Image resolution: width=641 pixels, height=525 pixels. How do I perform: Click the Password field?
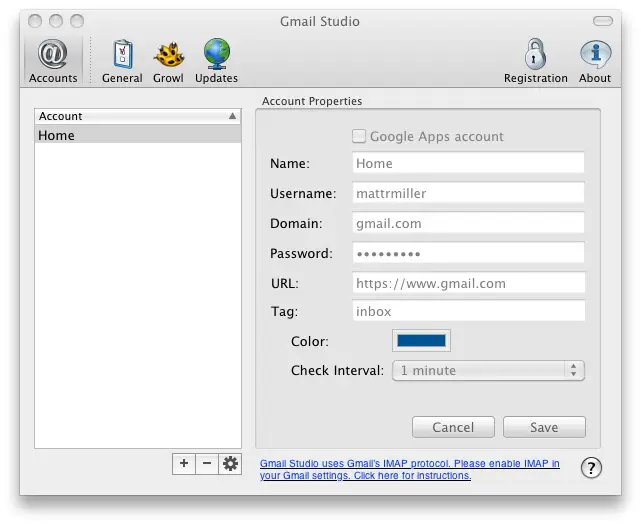[468, 253]
